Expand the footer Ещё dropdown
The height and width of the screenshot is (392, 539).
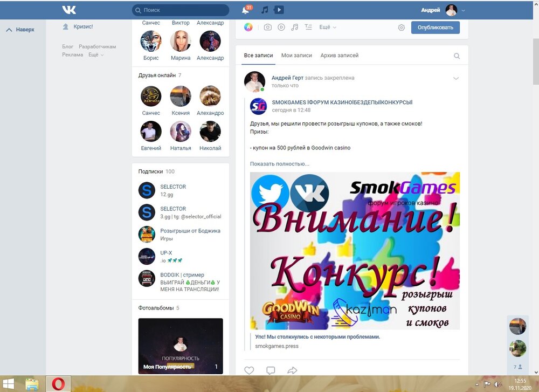pyautogui.click(x=96, y=54)
